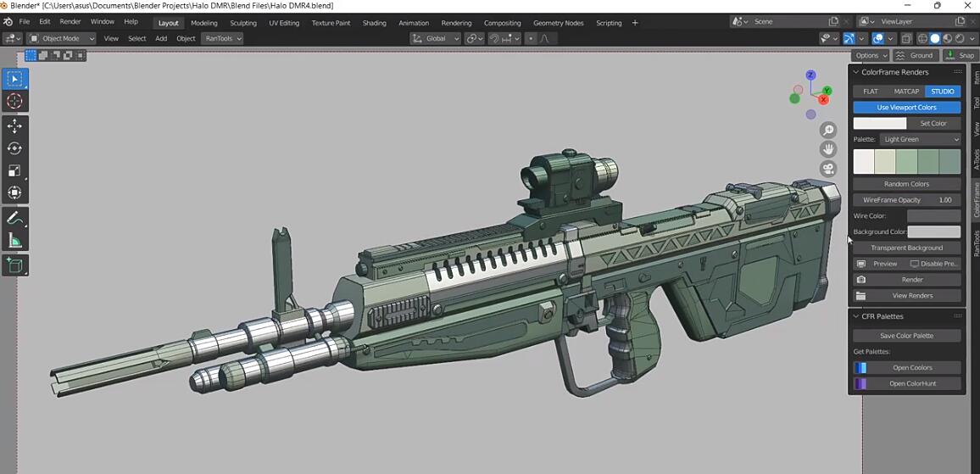Select the Select Box tool
Viewport: 980px width, 474px height.
click(15, 79)
